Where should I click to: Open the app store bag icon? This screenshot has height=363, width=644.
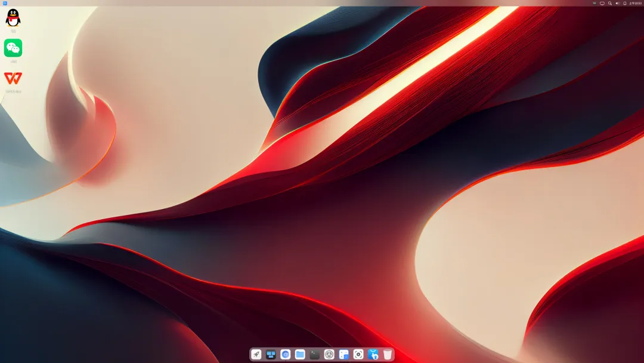373,355
